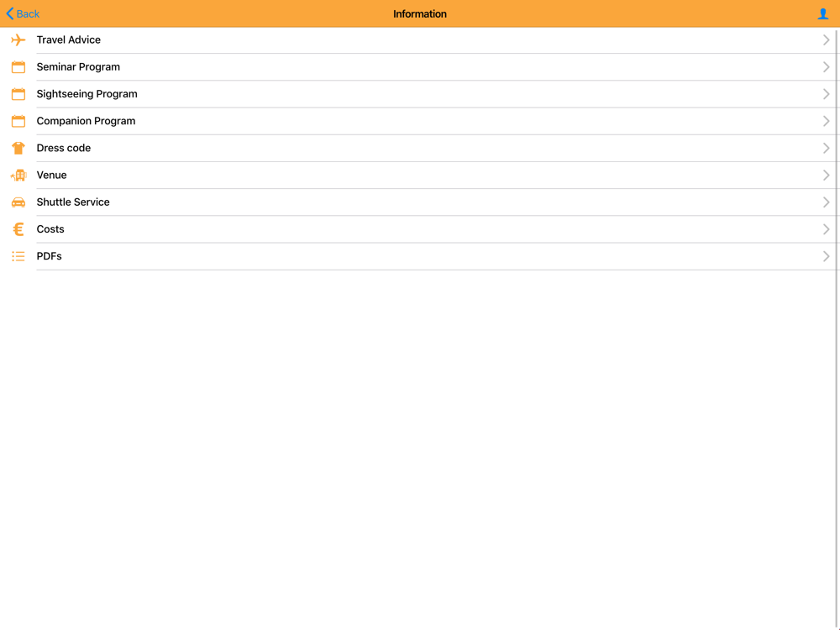Open the PDFs row chevron

[x=826, y=256]
